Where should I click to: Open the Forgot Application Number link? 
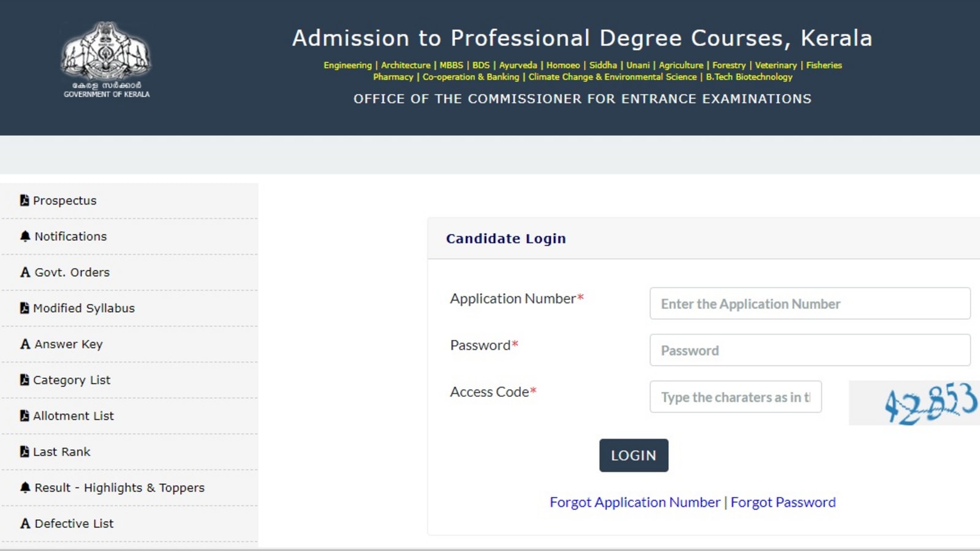[635, 502]
